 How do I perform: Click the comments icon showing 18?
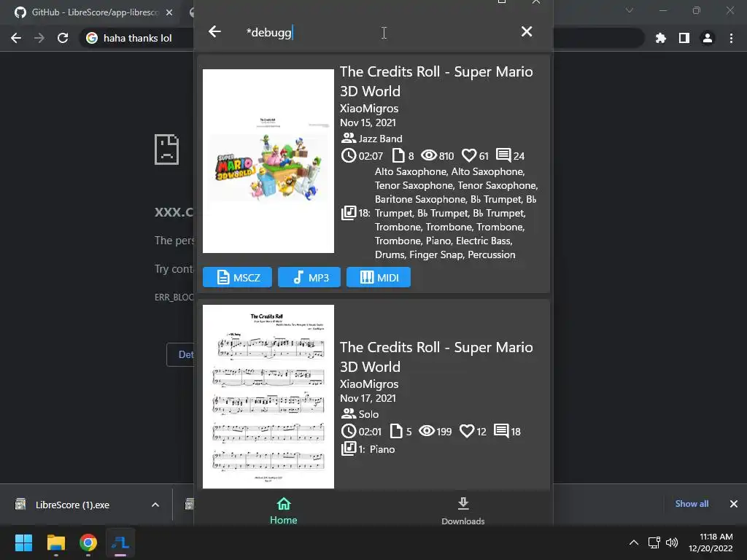coord(501,431)
